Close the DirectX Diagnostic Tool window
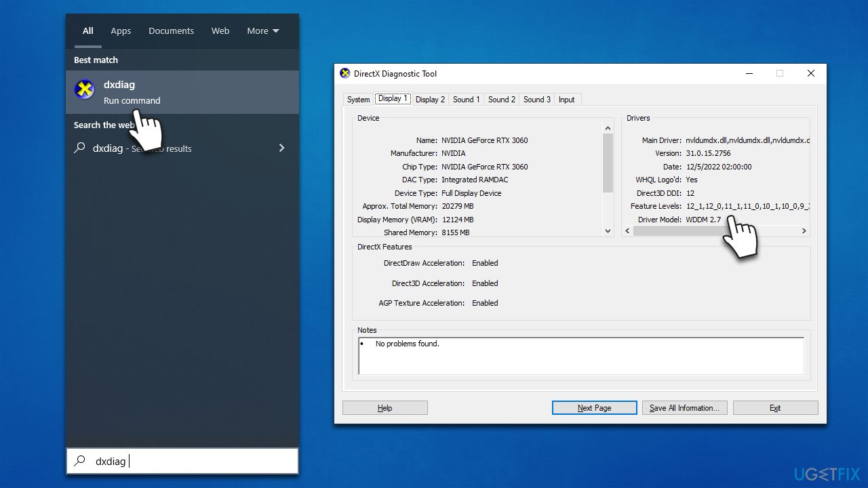868x488 pixels. (x=810, y=73)
